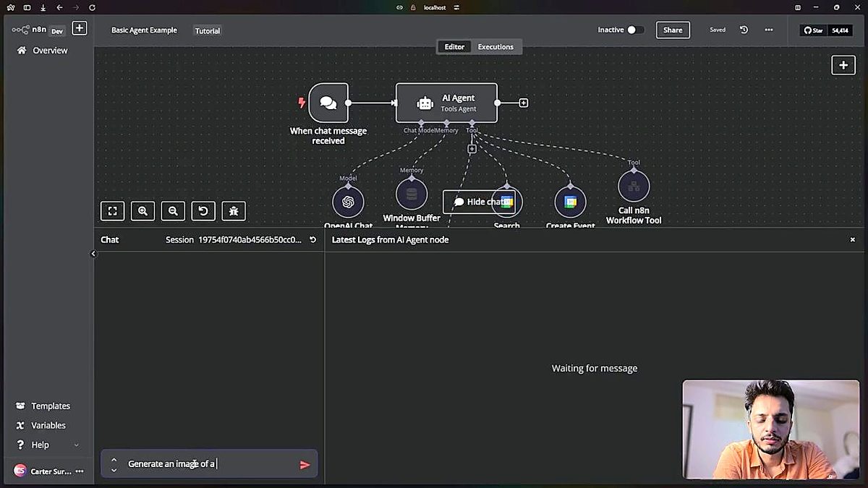Click the refresh session icon

click(312, 239)
